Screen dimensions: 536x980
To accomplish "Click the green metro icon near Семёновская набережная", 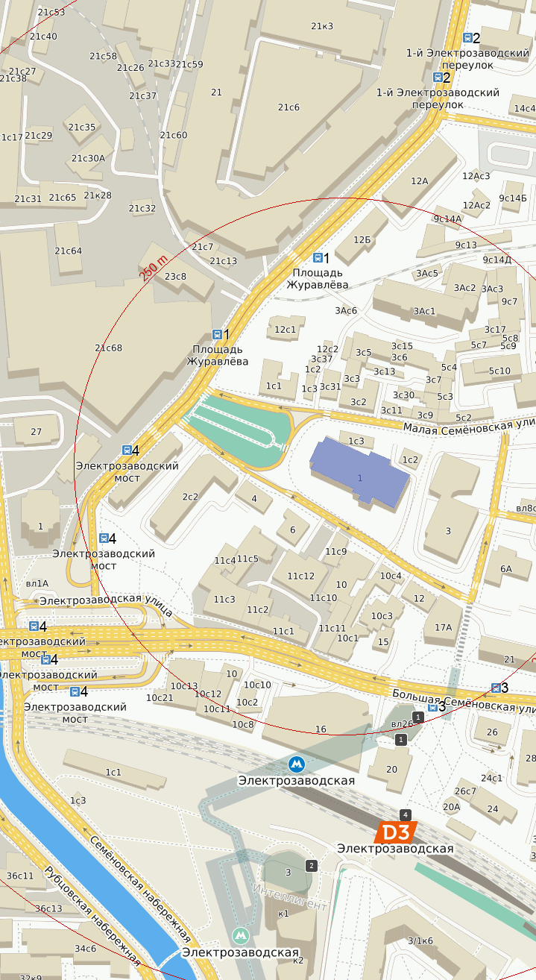I will click(240, 935).
